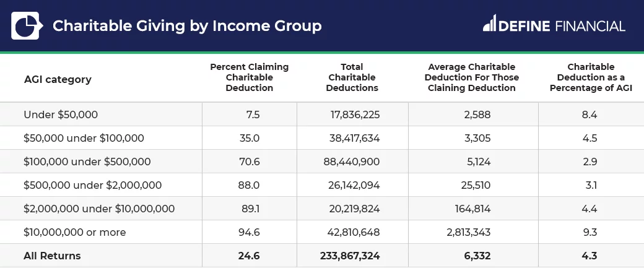Select the $10,000,000 or more row label
Image resolution: width=644 pixels, height=268 pixels.
coord(75,232)
